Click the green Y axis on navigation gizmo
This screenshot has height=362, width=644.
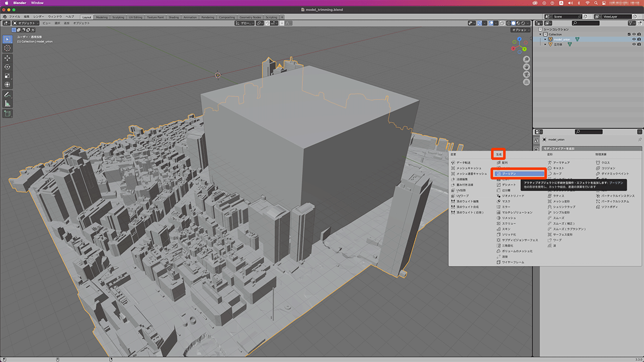click(524, 49)
